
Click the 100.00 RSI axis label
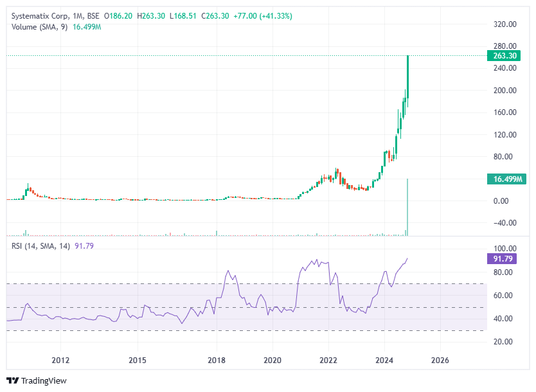pos(505,249)
